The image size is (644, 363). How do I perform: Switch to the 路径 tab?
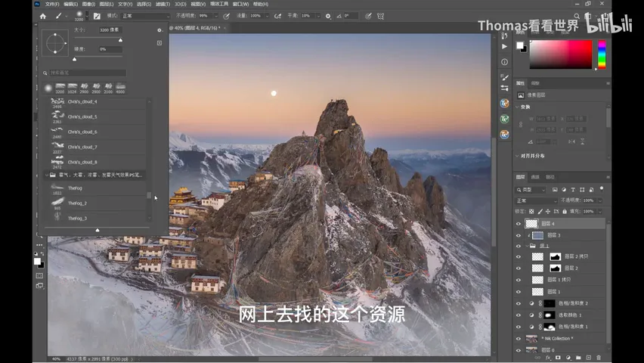(x=550, y=177)
